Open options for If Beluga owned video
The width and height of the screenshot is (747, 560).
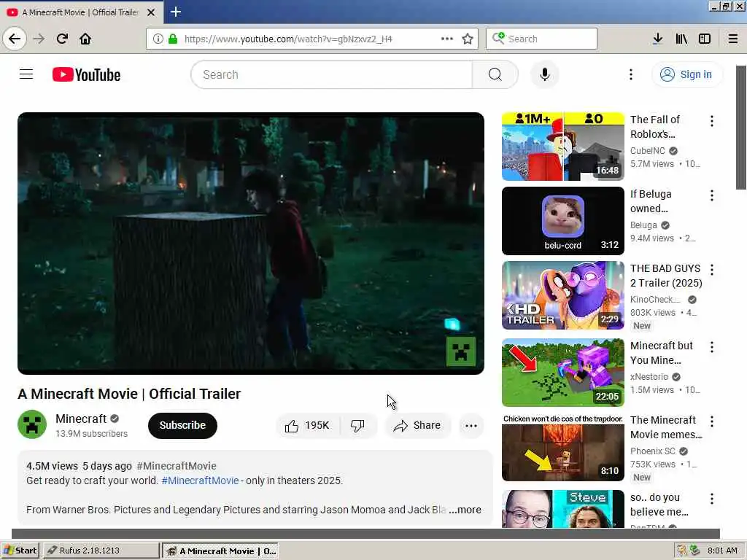712,195
